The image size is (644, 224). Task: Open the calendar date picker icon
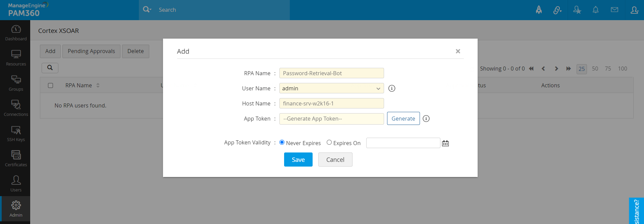pos(445,143)
